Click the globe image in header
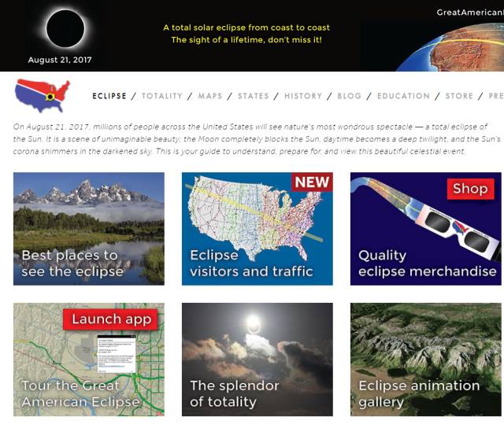Image resolution: width=504 pixels, height=424 pixels. (x=450, y=46)
